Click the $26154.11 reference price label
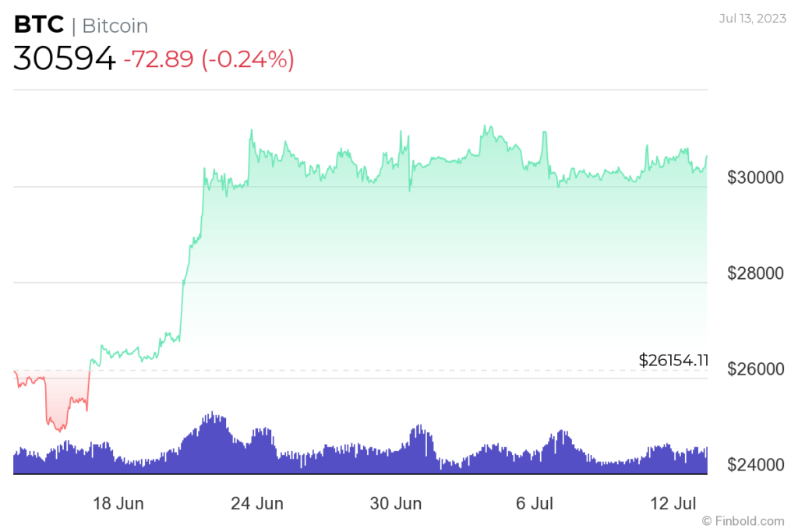 (673, 360)
